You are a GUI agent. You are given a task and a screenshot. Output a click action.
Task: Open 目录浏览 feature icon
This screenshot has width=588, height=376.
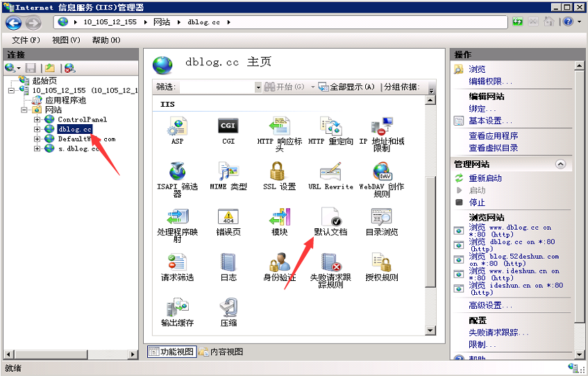tap(382, 221)
